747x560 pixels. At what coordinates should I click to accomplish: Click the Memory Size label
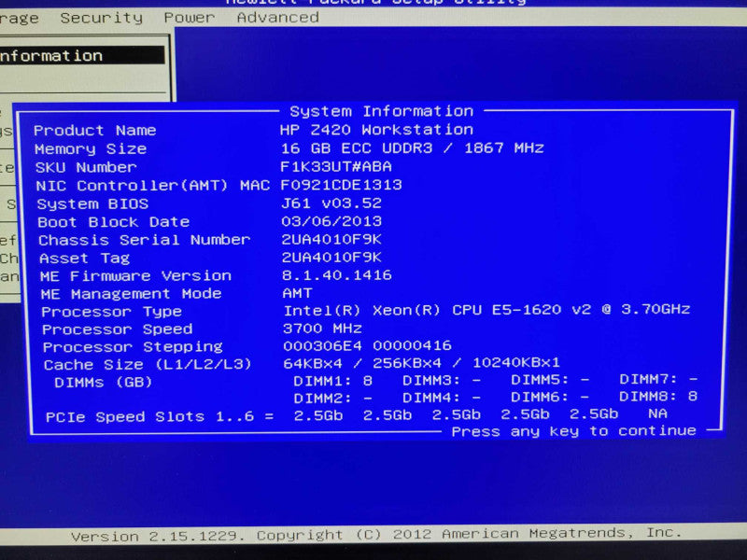[91, 149]
